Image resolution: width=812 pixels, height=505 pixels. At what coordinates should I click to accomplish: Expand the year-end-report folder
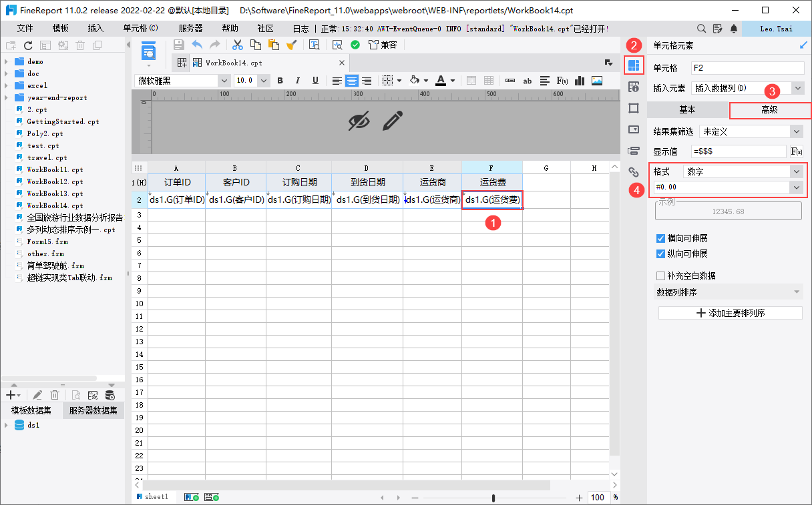point(7,97)
